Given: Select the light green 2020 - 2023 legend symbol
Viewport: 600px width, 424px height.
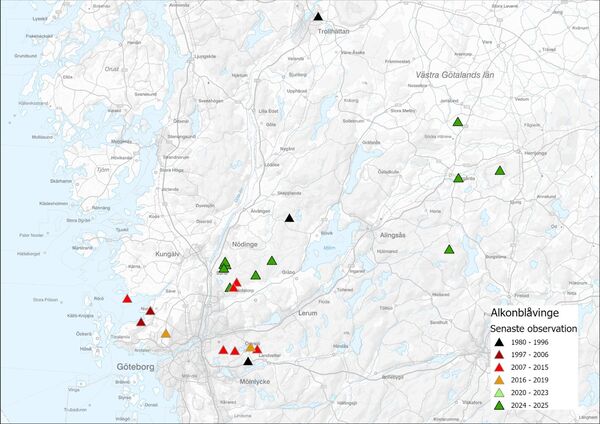Looking at the screenshot, I should tap(499, 394).
